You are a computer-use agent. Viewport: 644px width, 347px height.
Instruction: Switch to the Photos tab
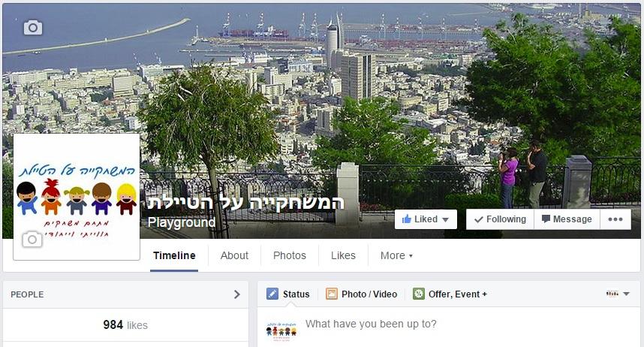290,255
